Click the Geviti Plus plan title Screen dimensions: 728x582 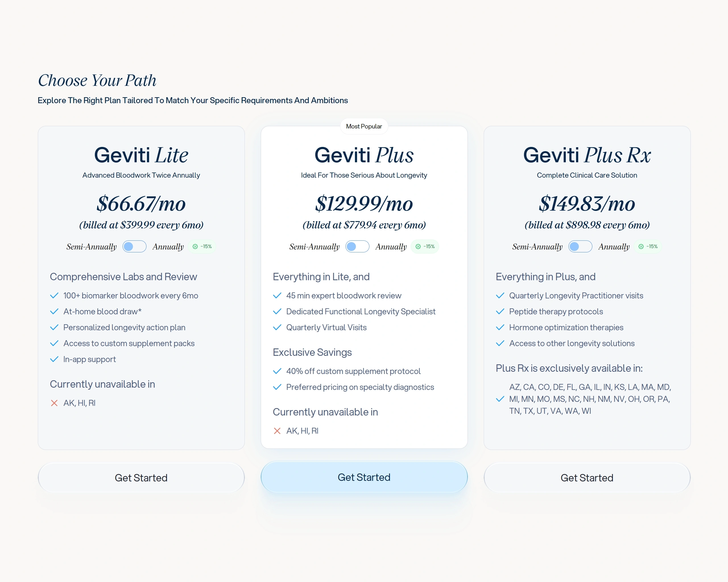364,155
